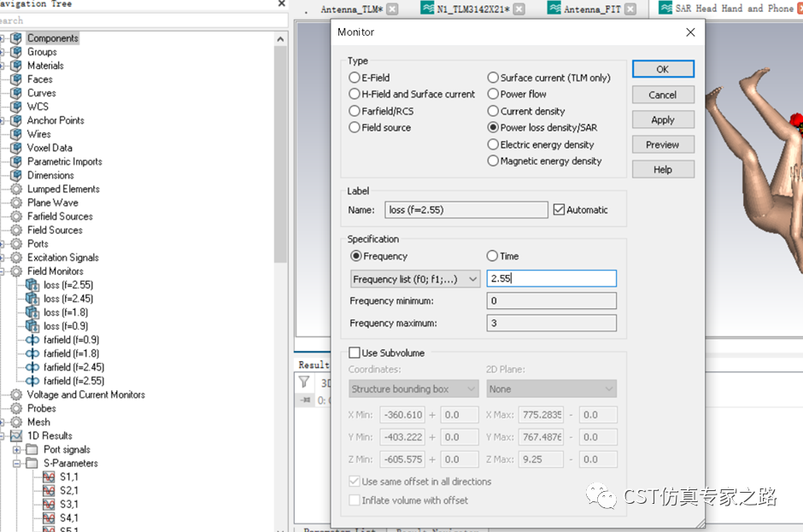The width and height of the screenshot is (803, 532).
Task: Uncheck the Automatic name checkbox
Action: (x=560, y=210)
